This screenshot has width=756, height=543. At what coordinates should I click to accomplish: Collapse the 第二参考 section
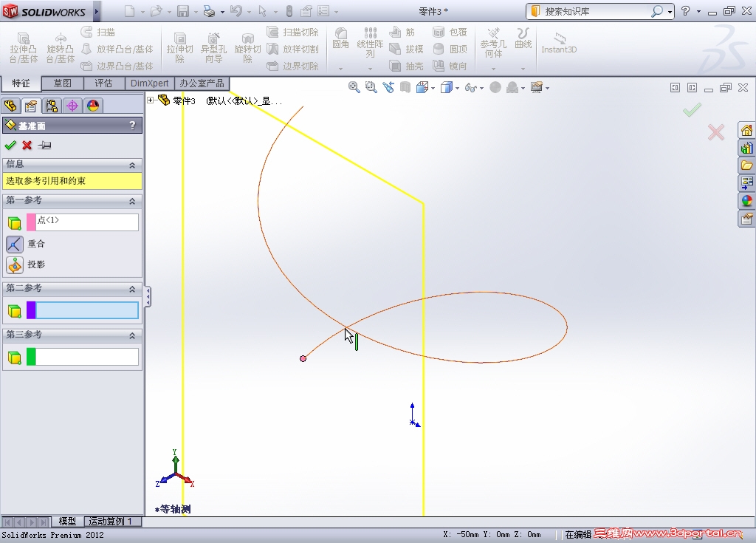132,289
